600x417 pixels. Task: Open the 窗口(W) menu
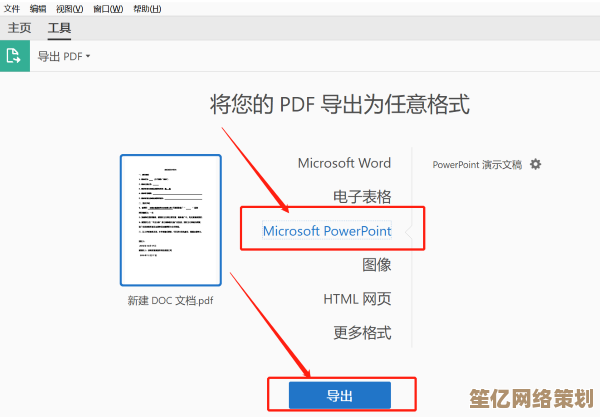(x=108, y=8)
